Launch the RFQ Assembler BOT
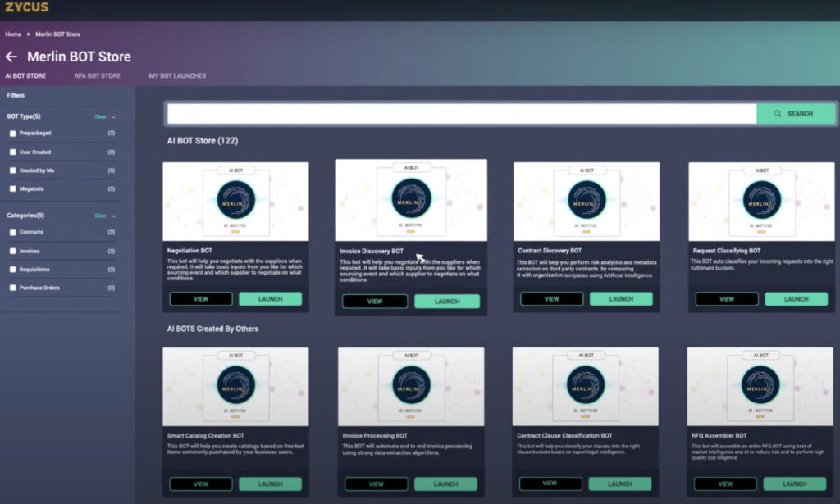 pos(794,484)
